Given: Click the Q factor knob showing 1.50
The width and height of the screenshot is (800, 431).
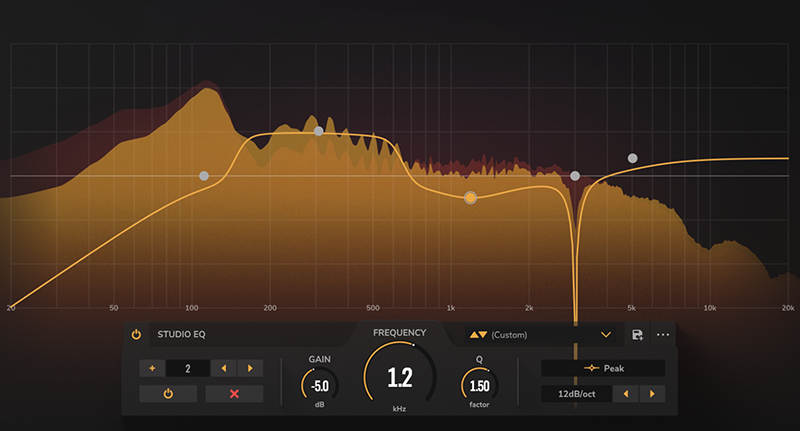Looking at the screenshot, I should [x=479, y=385].
